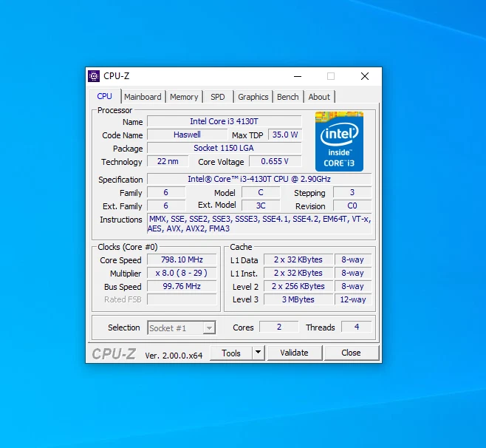
Task: Click the Intel Core i3 logo badge
Action: click(x=339, y=141)
